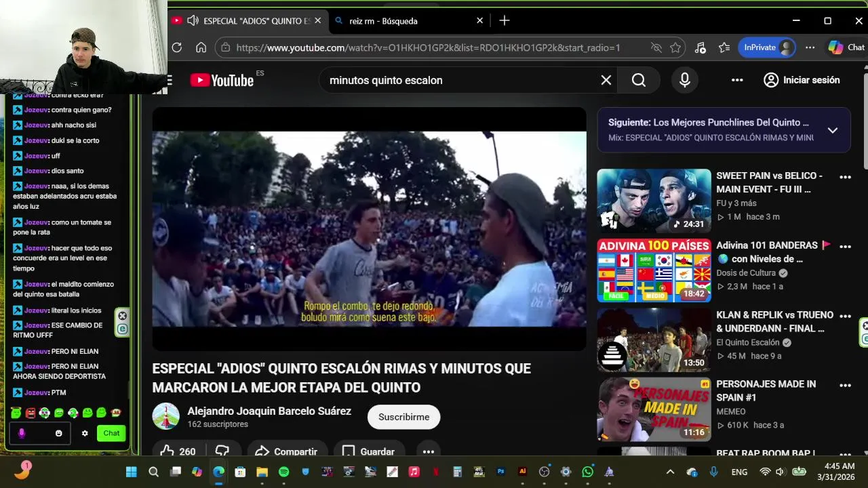Close chat overlay with circled X icon
The height and width of the screenshot is (488, 868).
[122, 316]
